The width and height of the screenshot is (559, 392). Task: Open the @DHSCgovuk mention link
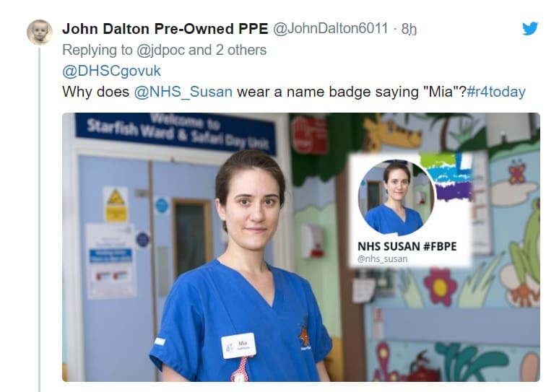point(112,71)
